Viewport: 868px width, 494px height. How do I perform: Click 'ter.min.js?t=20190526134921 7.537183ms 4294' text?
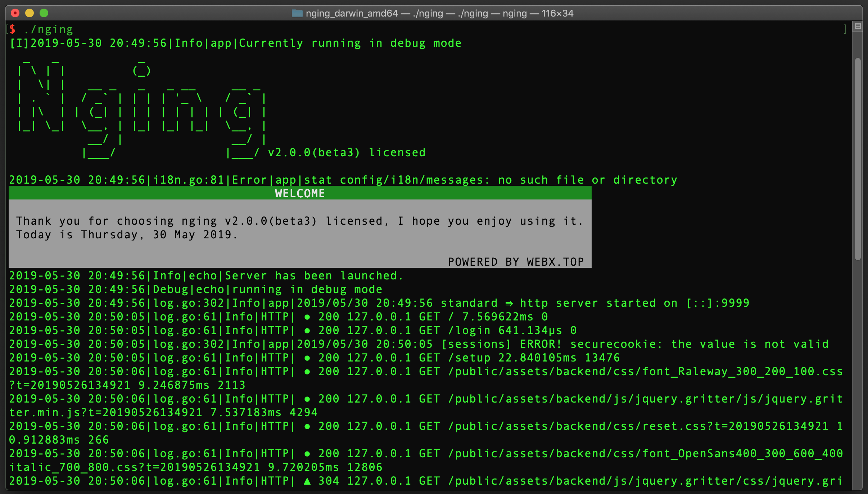(163, 412)
